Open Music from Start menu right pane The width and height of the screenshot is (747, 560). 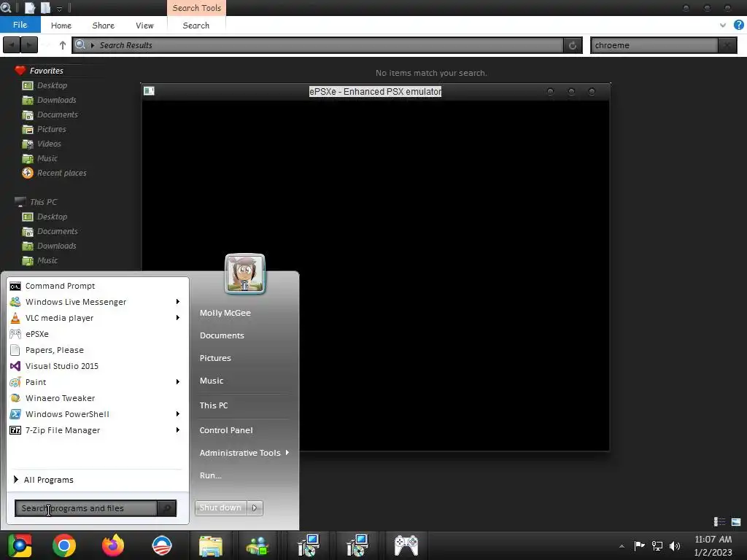(212, 381)
